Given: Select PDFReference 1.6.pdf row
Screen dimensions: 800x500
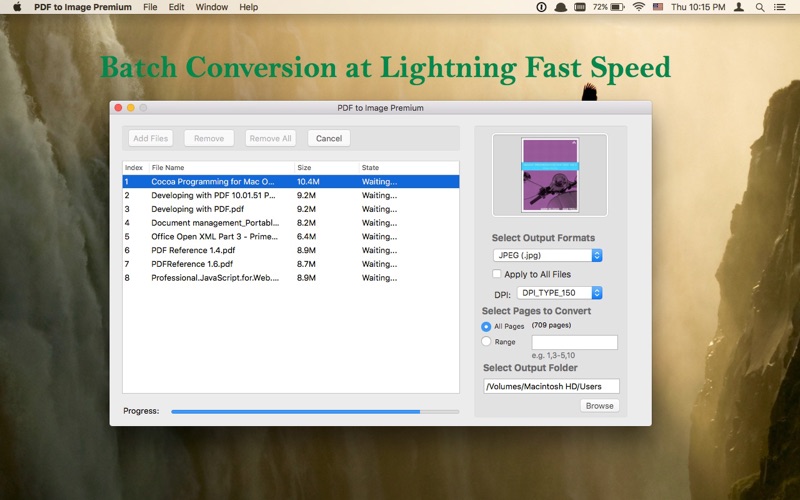Looking at the screenshot, I should coord(291,264).
